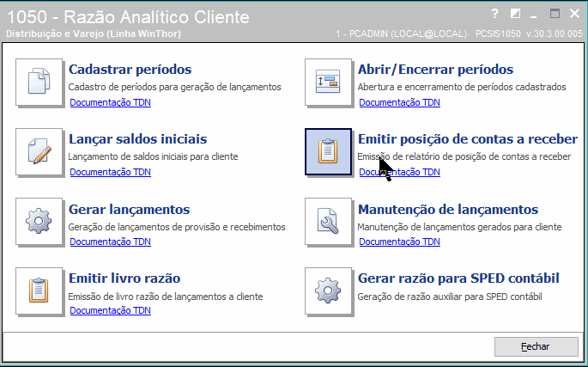The width and height of the screenshot is (588, 367).
Task: Click the Abrir/Encerrar períodos icon
Action: (x=328, y=82)
